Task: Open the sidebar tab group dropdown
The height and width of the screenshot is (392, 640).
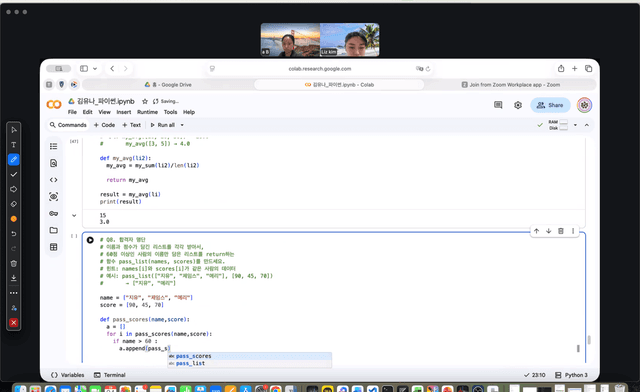Action: tap(95, 69)
